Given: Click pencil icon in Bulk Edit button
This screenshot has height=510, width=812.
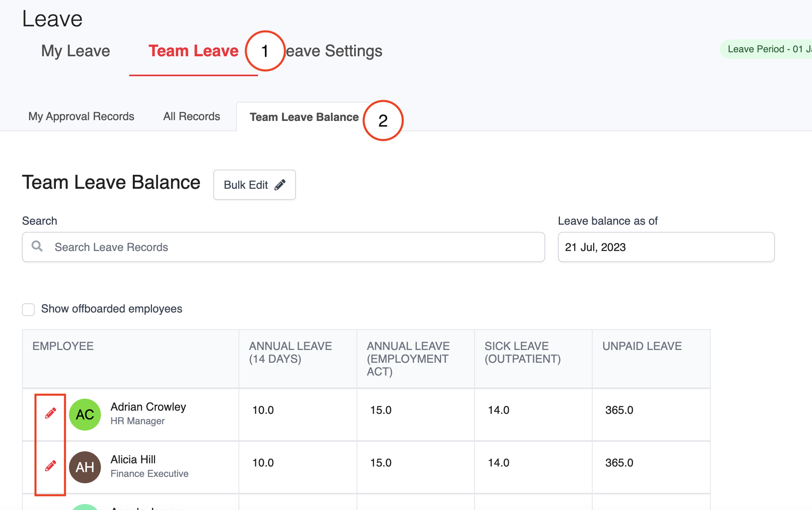Looking at the screenshot, I should [280, 185].
